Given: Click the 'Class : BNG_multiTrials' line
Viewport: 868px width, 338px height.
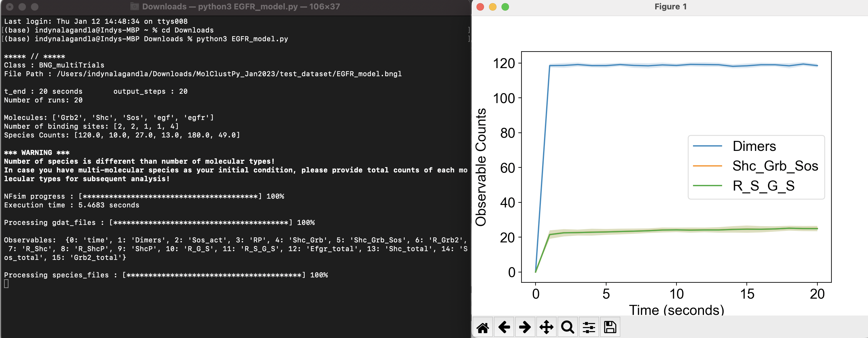Looking at the screenshot, I should pos(54,65).
